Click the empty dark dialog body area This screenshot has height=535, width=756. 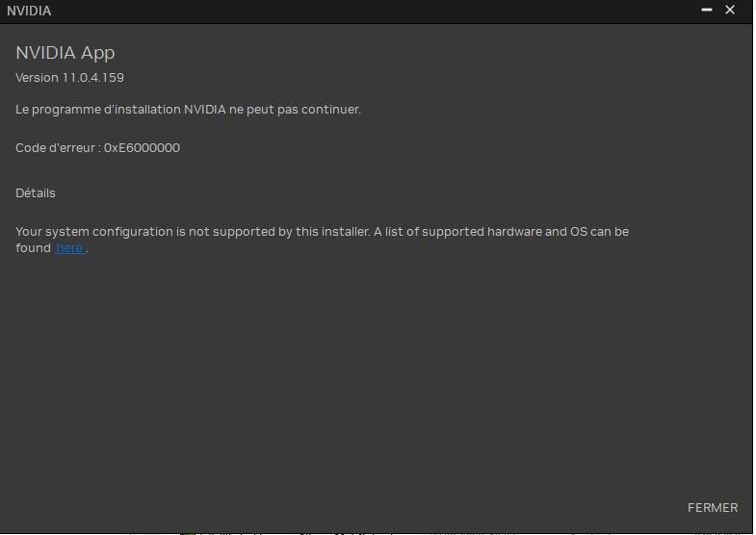(x=376, y=375)
